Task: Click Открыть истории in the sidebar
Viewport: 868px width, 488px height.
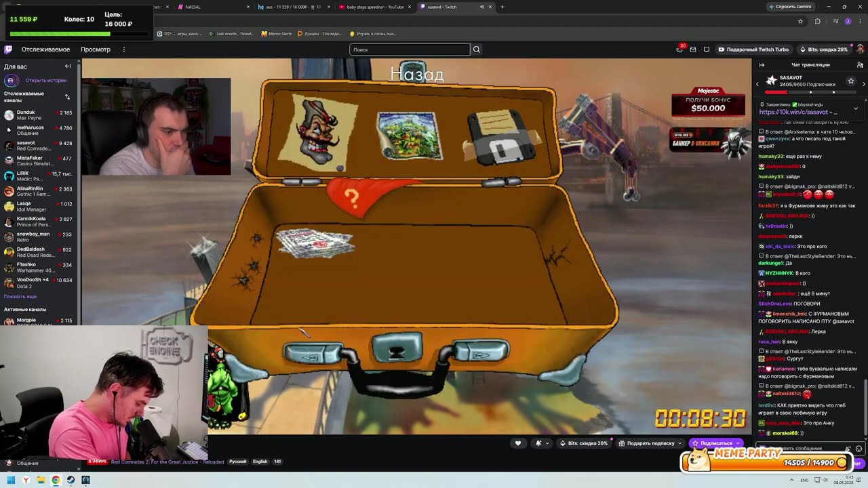Action: 45,81
